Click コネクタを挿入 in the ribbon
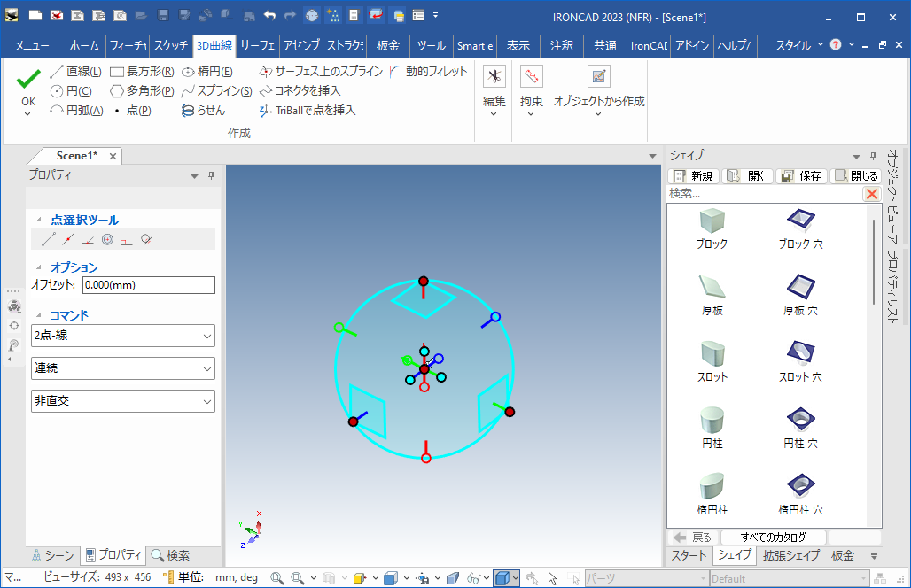The width and height of the screenshot is (911, 588). [x=300, y=91]
